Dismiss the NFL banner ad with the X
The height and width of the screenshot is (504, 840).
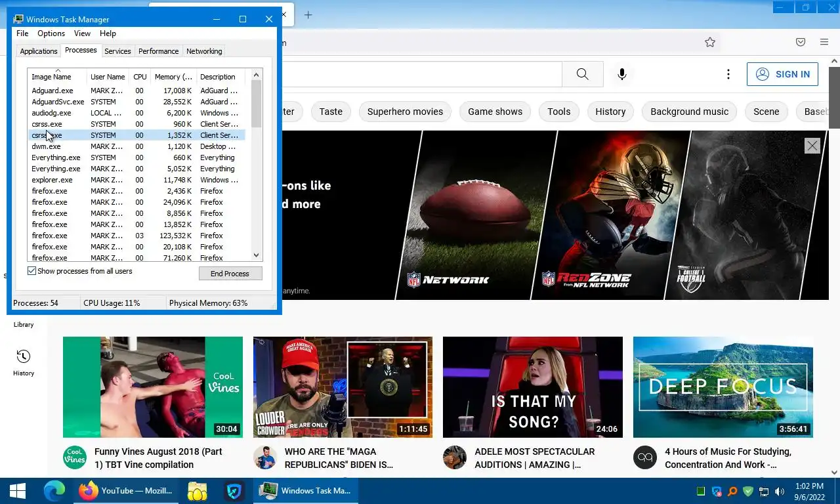[x=812, y=146]
